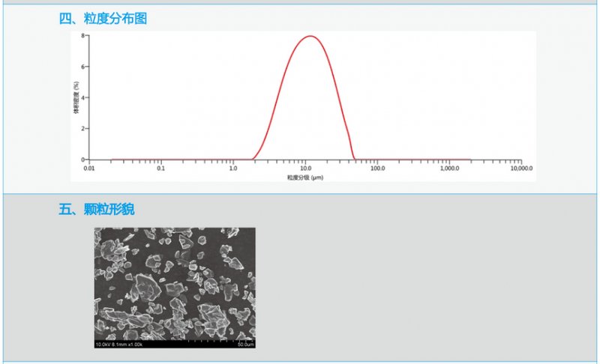Click the y-axis tick label 8
The height and width of the screenshot is (364, 600).
coord(82,35)
